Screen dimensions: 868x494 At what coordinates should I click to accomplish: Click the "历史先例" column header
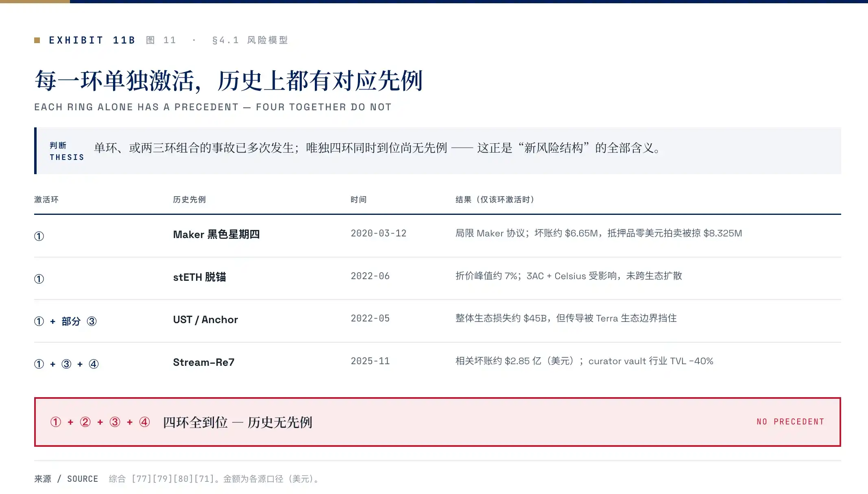(190, 199)
